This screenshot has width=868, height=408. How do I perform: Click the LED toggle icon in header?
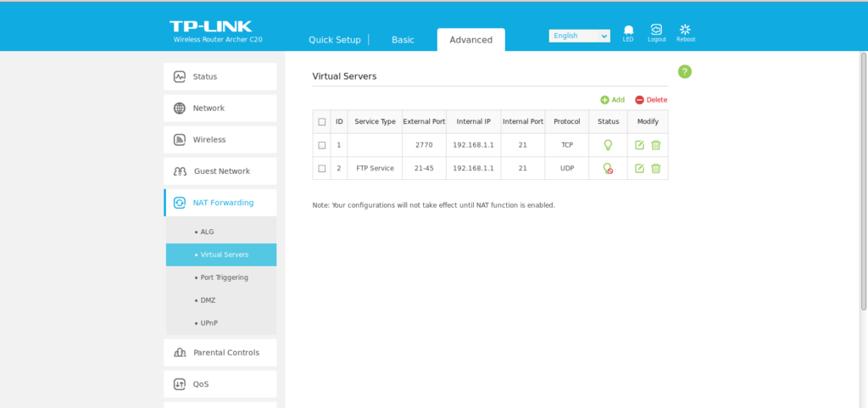[628, 31]
